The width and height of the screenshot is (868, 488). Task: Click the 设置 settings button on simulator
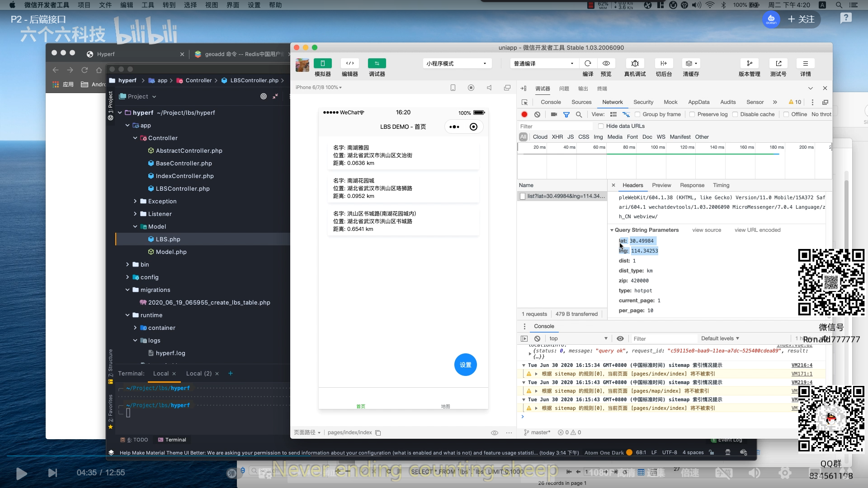pos(466,364)
